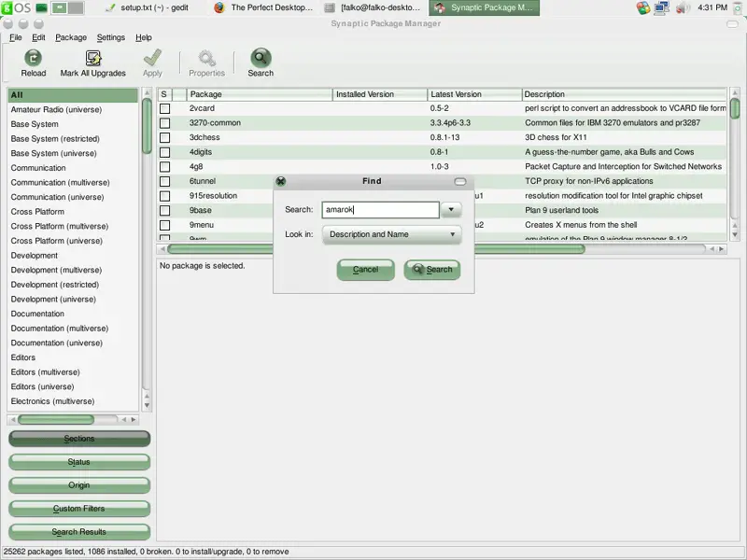Select the Documentation section
The image size is (747, 560).
coord(73,314)
